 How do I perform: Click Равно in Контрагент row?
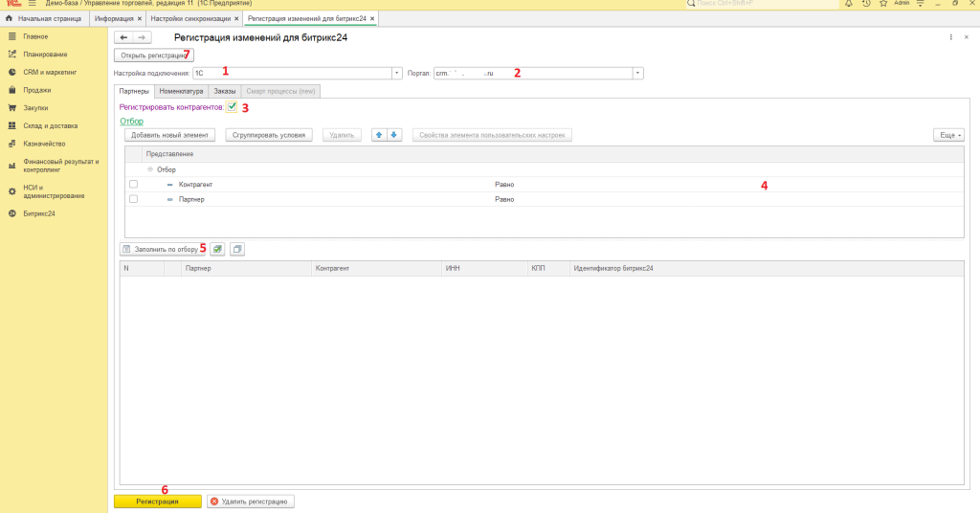tap(504, 185)
